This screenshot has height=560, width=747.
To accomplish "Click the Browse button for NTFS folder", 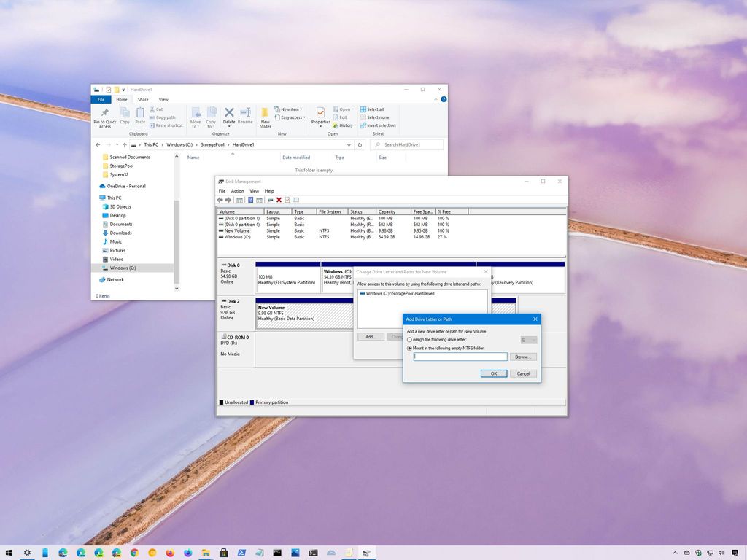I will [523, 357].
